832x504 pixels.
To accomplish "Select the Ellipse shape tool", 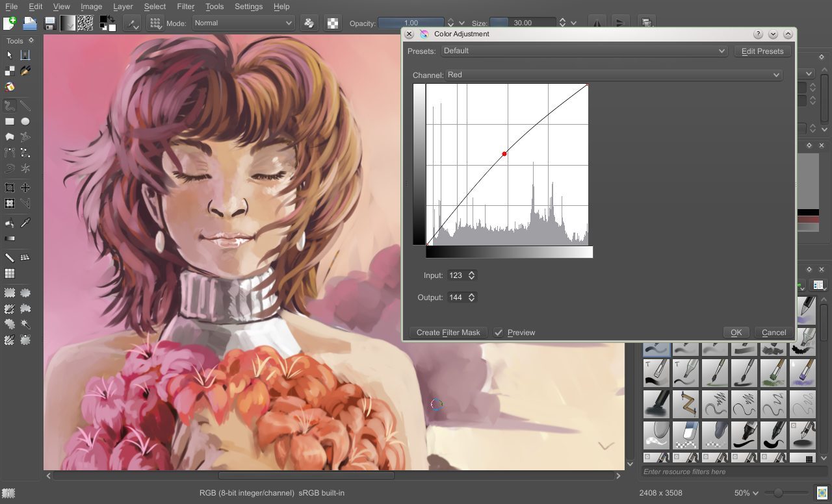I will click(x=25, y=121).
